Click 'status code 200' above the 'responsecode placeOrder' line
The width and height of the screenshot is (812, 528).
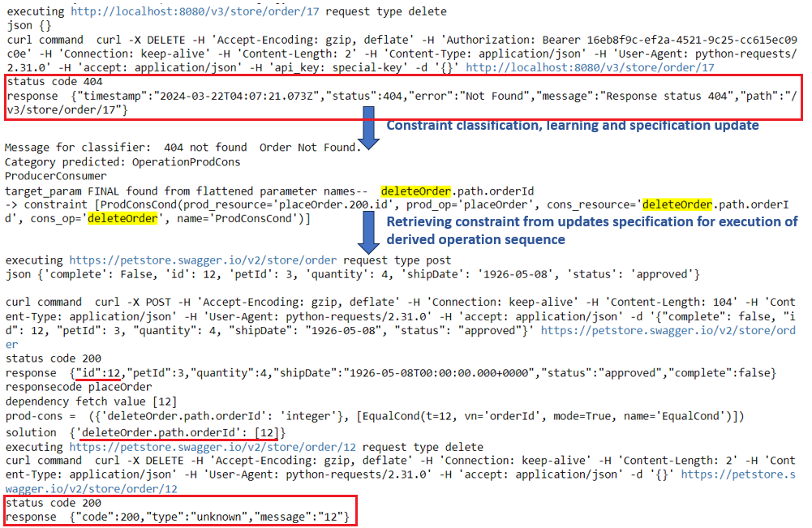click(x=54, y=358)
